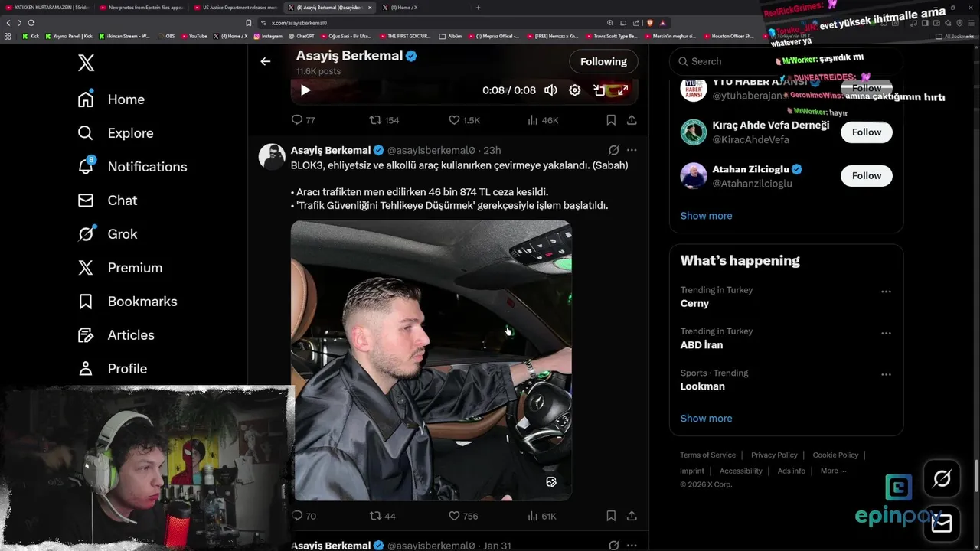The height and width of the screenshot is (551, 980).
Task: Open more options for the Lookman trend
Action: [x=886, y=374]
